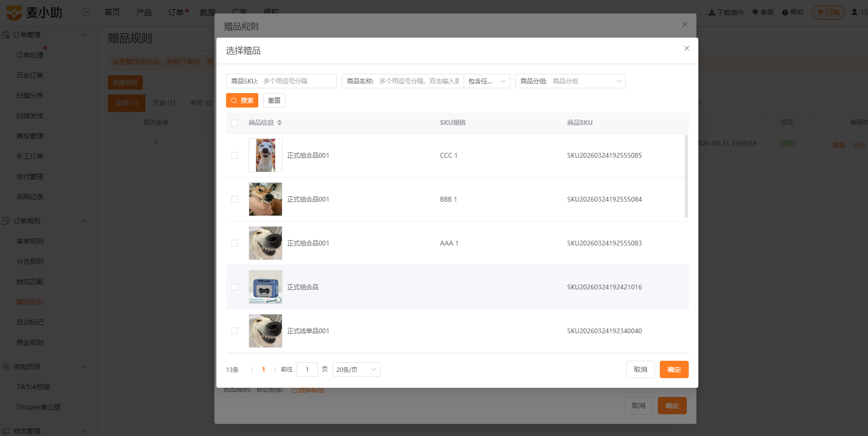
Task: Click 确定 in the background 赠品规则 dialog
Action: 672,406
